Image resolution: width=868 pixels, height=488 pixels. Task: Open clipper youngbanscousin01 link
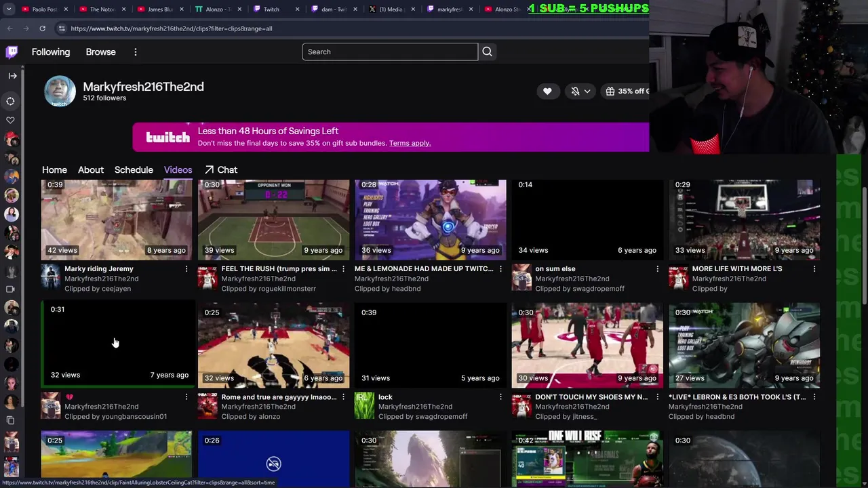(x=134, y=417)
